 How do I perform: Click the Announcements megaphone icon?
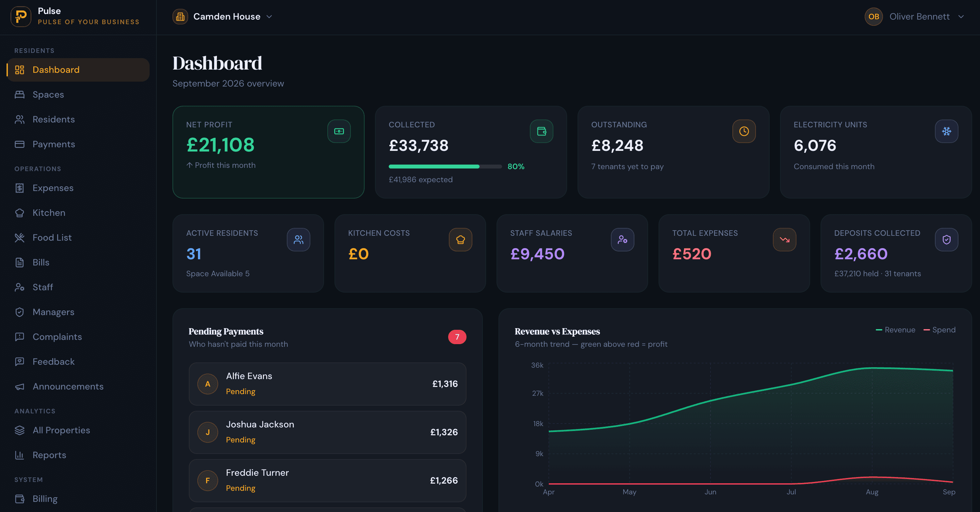click(x=19, y=387)
